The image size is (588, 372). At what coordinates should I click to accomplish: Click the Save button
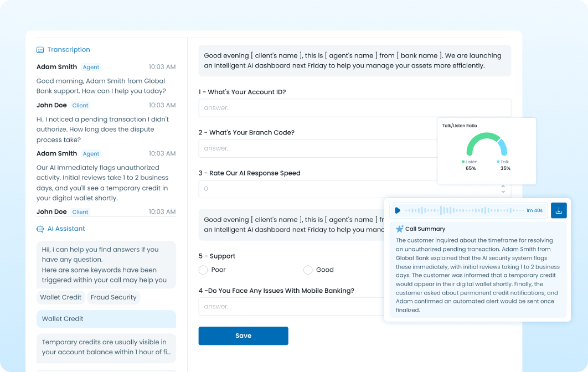coord(243,336)
